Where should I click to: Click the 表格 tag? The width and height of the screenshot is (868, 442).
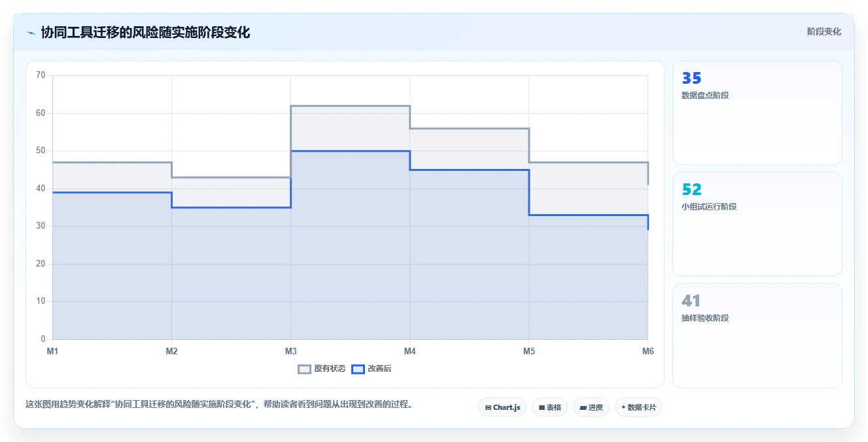pos(549,407)
